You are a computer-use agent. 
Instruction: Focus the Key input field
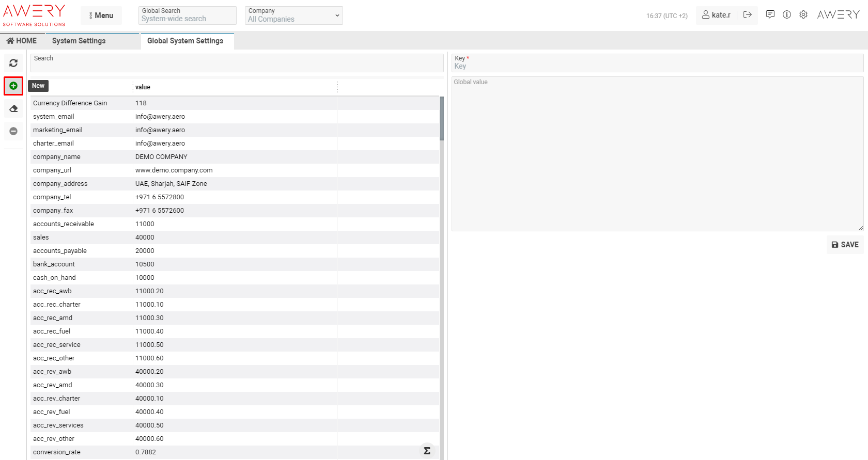[x=657, y=66]
